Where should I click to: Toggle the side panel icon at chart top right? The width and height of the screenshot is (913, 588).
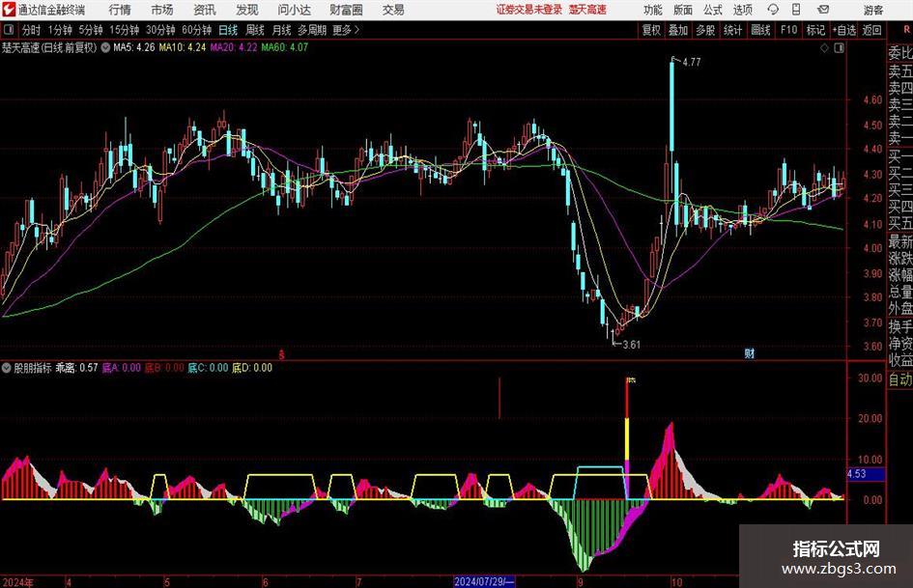pos(839,48)
